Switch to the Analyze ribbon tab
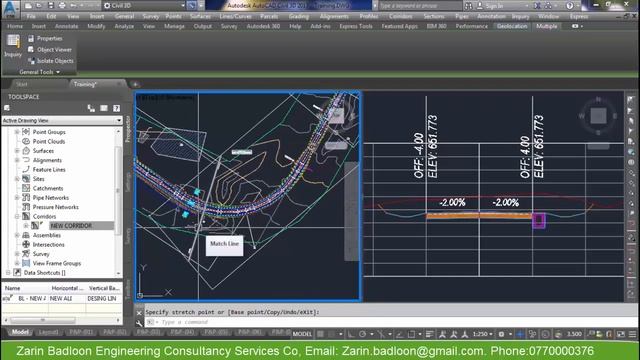Viewport: 640px width, 360px height. pos(124,26)
